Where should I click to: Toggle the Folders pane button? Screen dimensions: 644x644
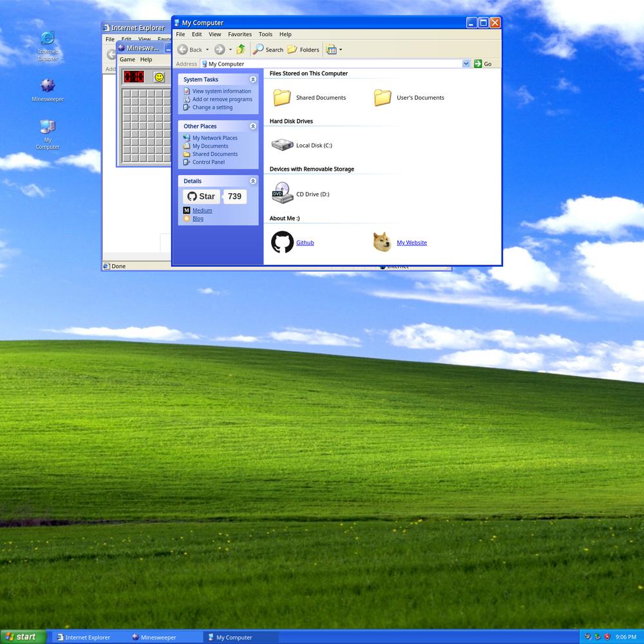coord(303,50)
